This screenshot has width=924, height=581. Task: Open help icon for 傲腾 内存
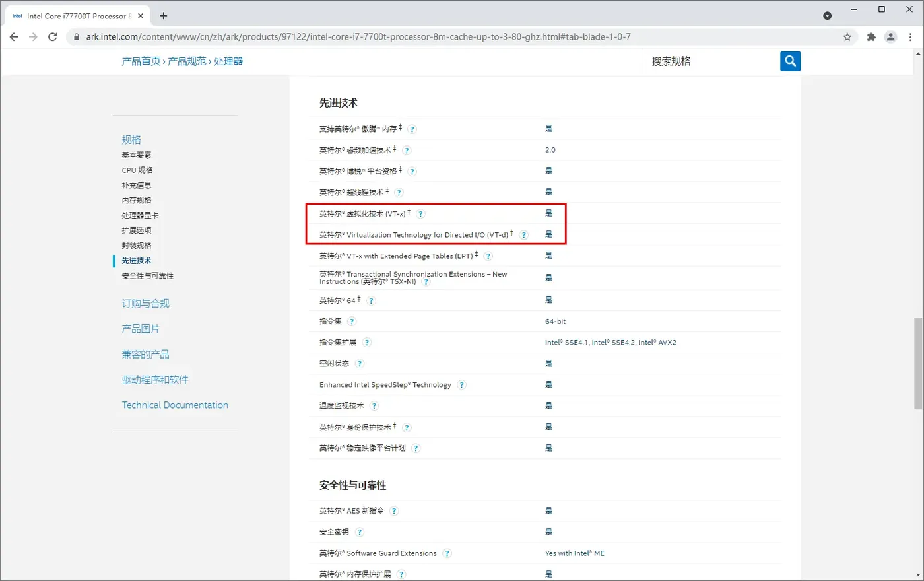[412, 129]
